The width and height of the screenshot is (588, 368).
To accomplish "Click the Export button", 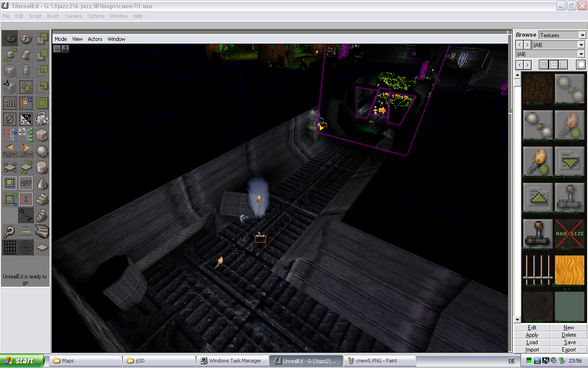I will (569, 350).
